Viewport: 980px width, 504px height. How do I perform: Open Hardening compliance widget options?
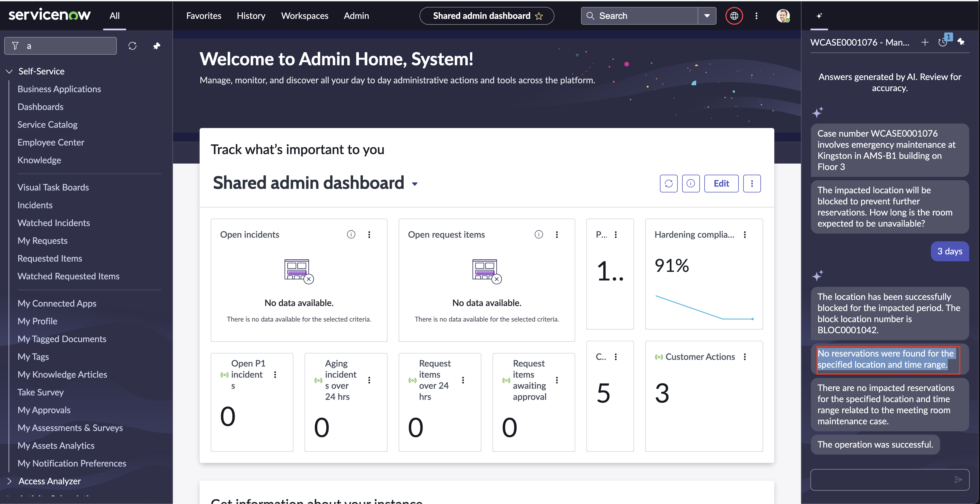point(745,234)
